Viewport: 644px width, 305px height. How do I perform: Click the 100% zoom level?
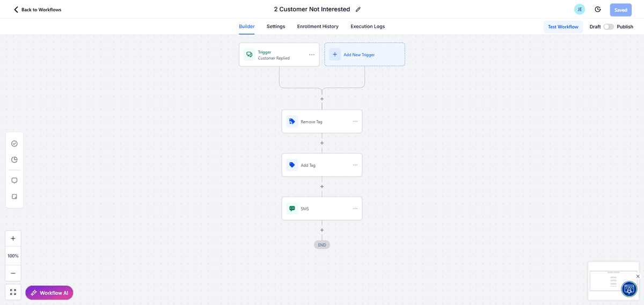[13, 256]
